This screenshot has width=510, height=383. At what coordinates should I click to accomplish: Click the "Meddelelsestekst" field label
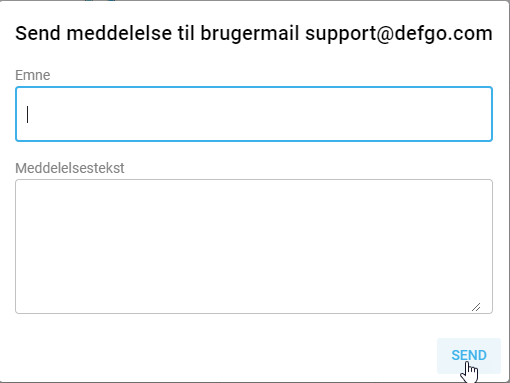click(70, 168)
